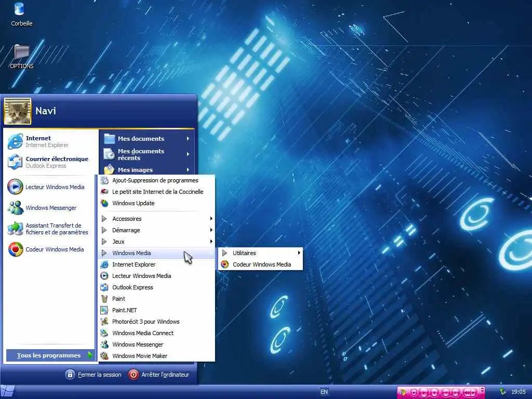
Task: Open Windows Messenger from programs list
Action: [156, 344]
